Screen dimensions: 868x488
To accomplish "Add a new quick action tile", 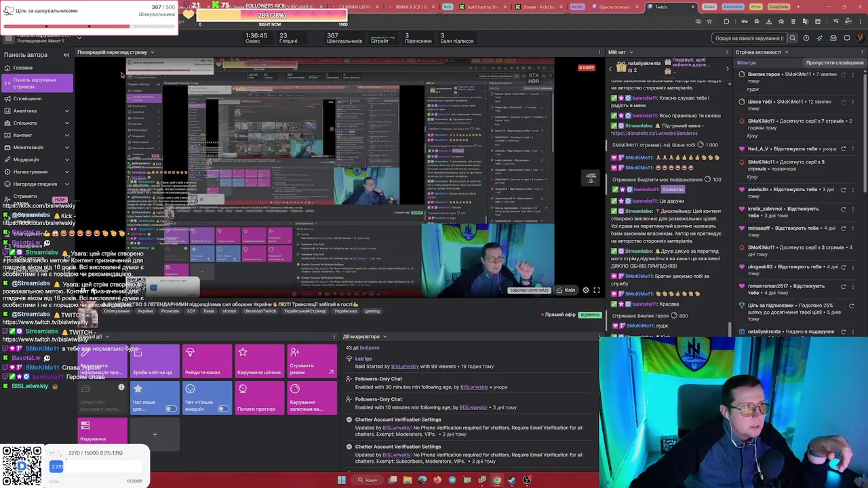I will (155, 434).
